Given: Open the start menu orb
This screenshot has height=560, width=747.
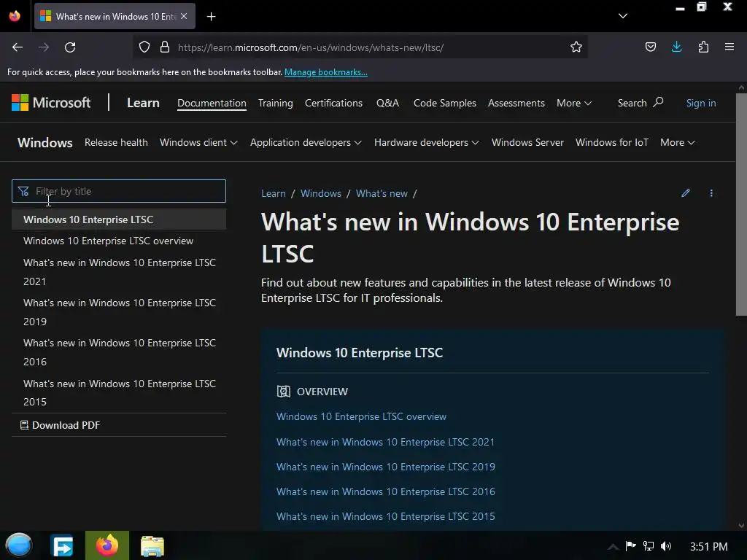Looking at the screenshot, I should (x=18, y=545).
